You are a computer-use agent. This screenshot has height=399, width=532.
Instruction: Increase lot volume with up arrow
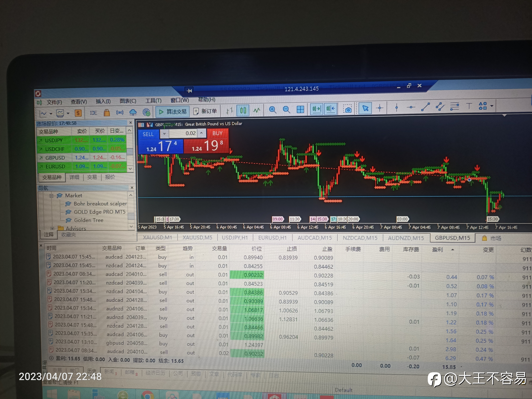[201, 133]
